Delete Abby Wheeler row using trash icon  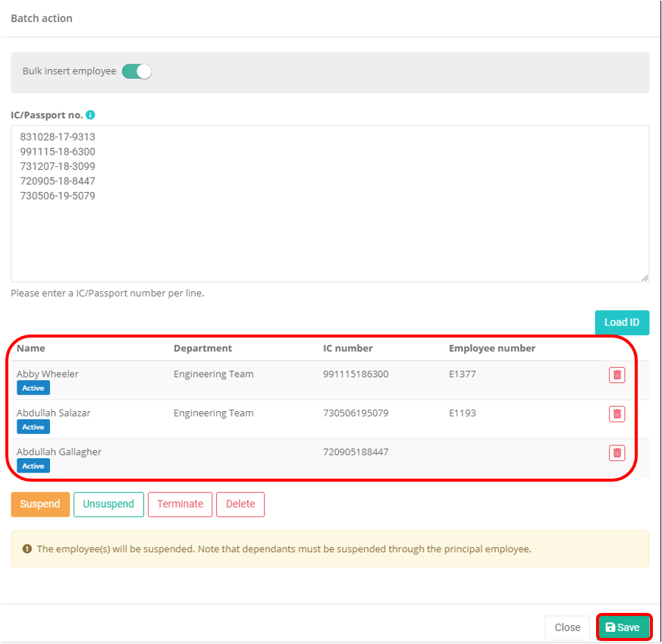[617, 375]
